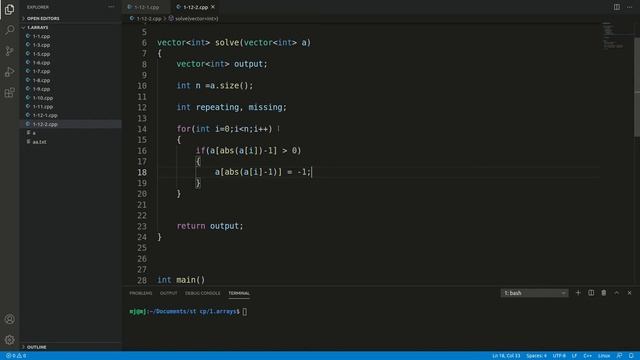Screen dimensions: 640x360
Task: Show errors and warnings count in status bar
Action: [x=16, y=356]
